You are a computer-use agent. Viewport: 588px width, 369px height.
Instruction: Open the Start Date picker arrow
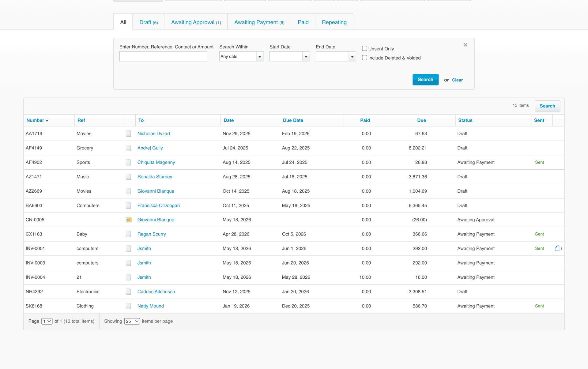[306, 57]
